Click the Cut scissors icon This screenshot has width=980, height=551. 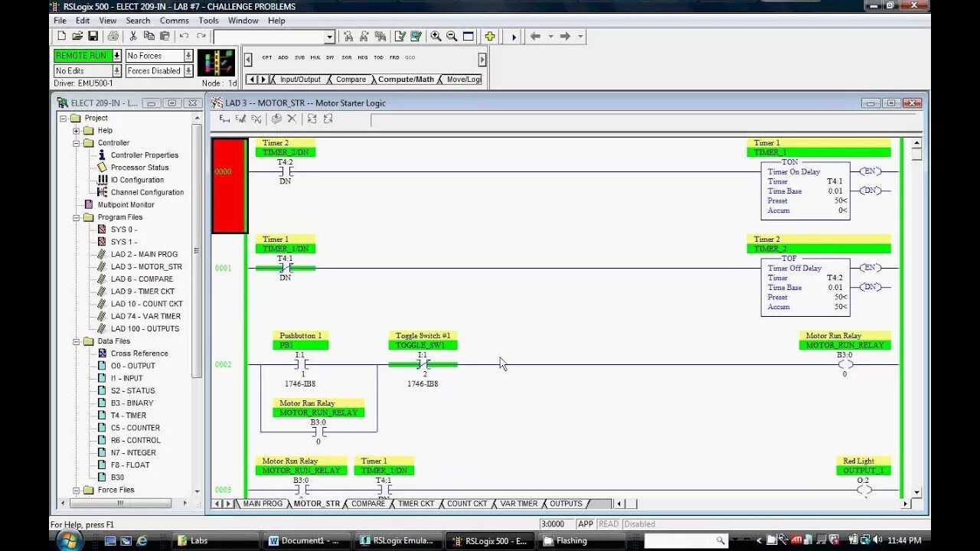tap(133, 36)
